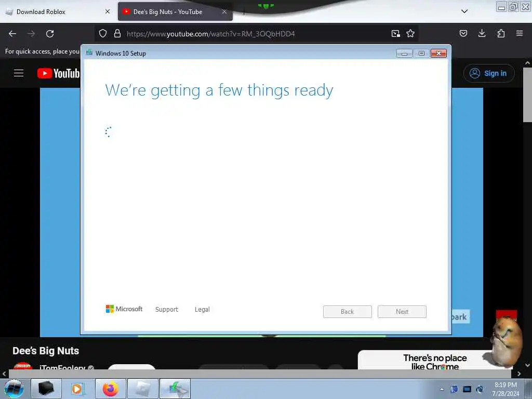The height and width of the screenshot is (399, 532).
Task: Open Firefox application hamburger menu
Action: pos(520,33)
